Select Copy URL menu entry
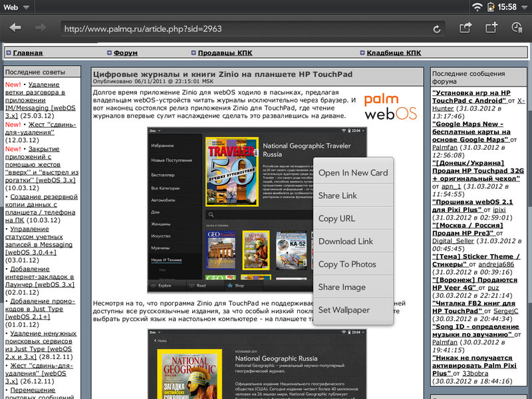Screen dimensions: 532x399 337,219
